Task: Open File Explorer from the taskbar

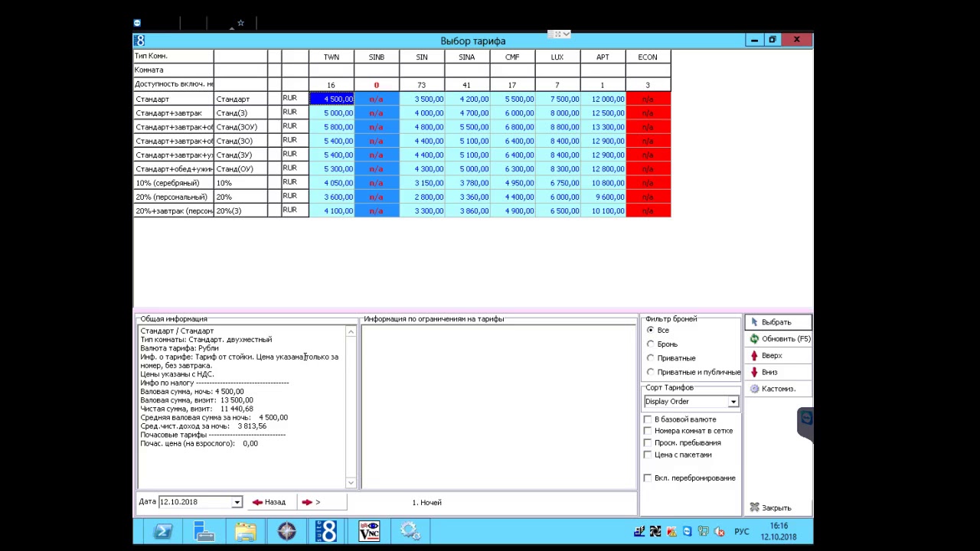Action: (x=245, y=530)
